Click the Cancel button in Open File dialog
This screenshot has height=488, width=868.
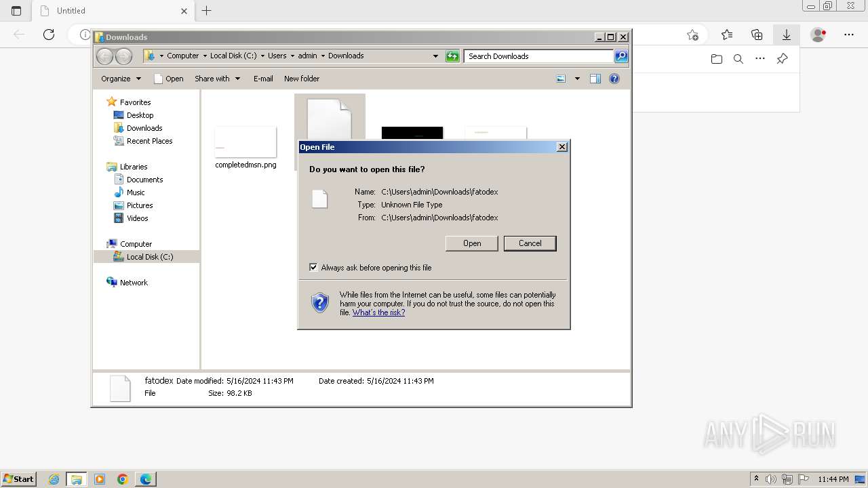click(x=530, y=243)
